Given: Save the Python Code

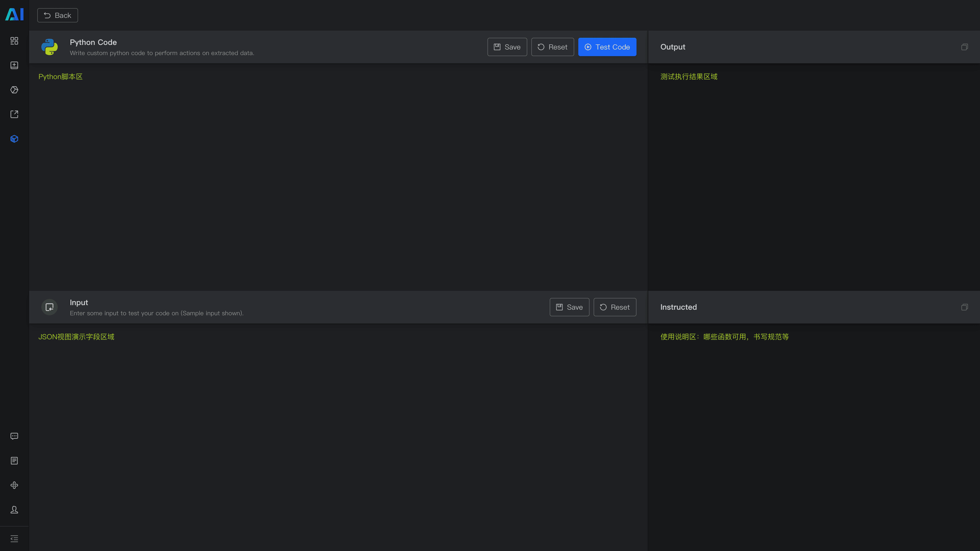Looking at the screenshot, I should pos(507,47).
